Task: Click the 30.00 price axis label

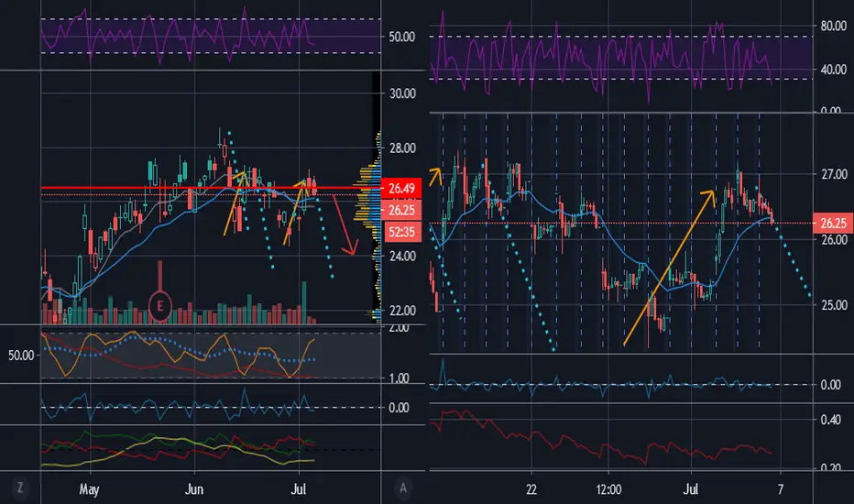Action: coord(402,93)
